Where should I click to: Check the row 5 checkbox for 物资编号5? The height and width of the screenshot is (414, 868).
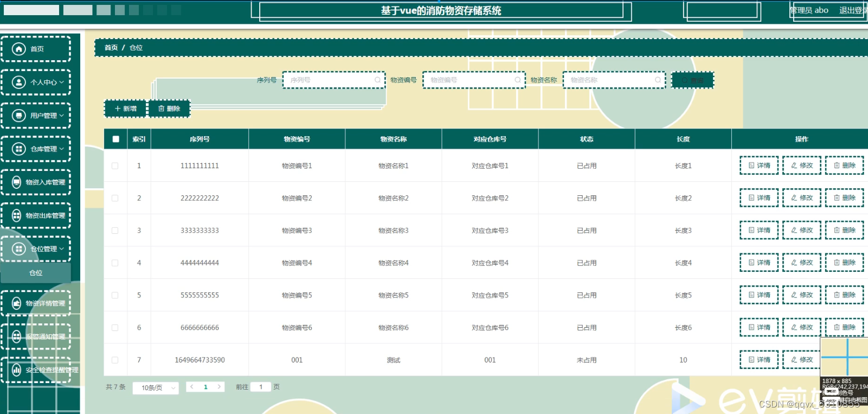(x=115, y=295)
